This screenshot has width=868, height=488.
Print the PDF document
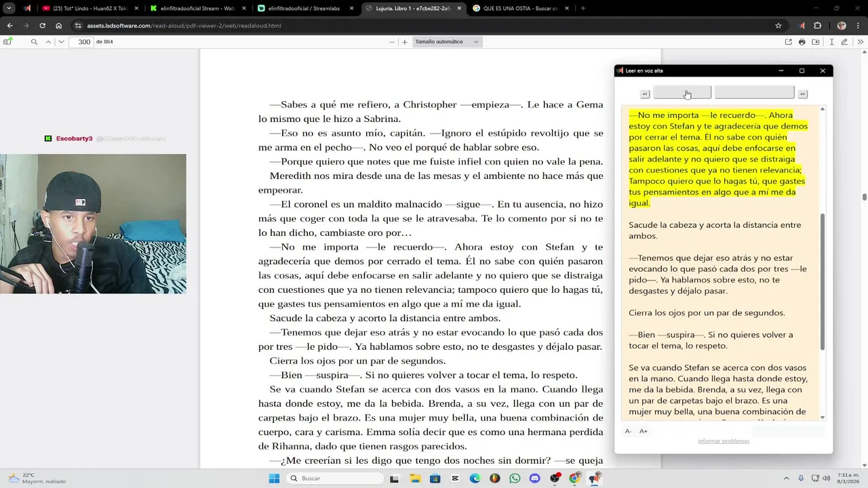tap(802, 42)
